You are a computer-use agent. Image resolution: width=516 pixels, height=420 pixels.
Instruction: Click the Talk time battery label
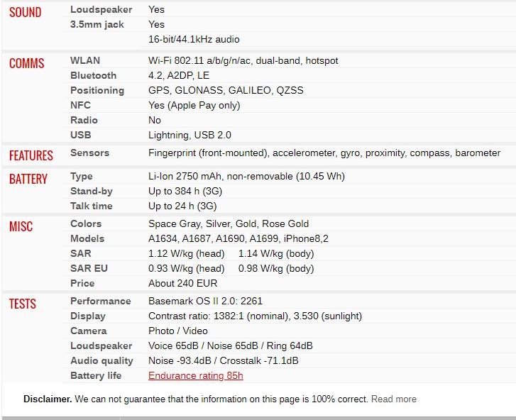pos(91,206)
